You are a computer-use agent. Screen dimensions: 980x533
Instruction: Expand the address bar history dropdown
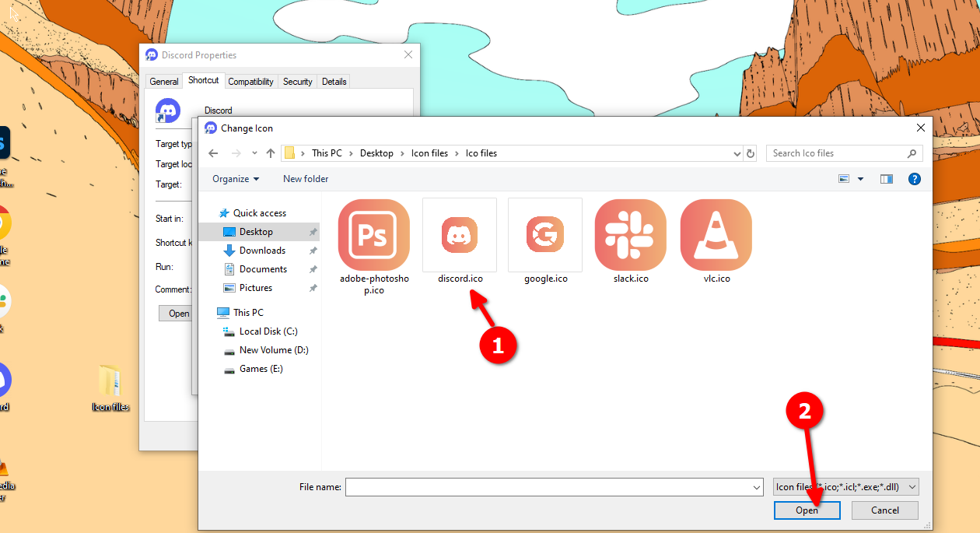pos(737,153)
